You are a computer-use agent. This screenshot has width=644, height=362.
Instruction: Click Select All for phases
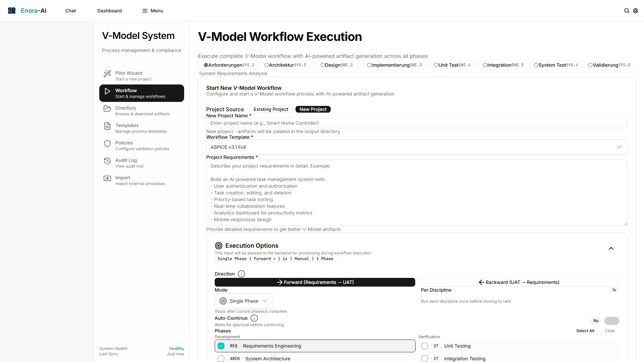[585, 331]
